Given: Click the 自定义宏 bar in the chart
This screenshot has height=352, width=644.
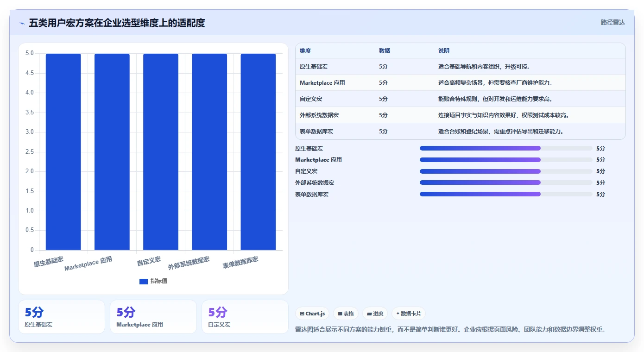Looking at the screenshot, I should [161, 152].
